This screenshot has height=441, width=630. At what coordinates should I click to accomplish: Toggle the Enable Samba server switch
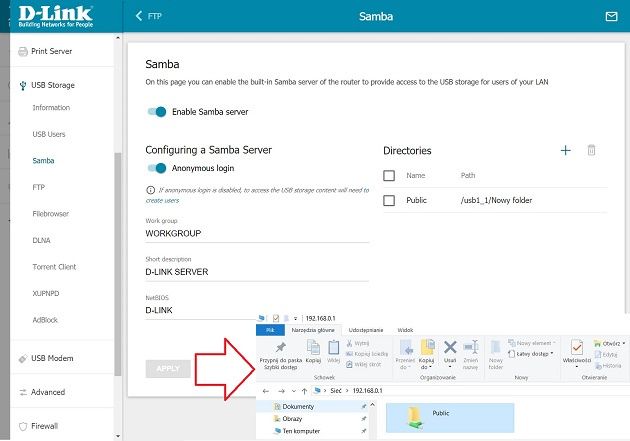click(157, 112)
